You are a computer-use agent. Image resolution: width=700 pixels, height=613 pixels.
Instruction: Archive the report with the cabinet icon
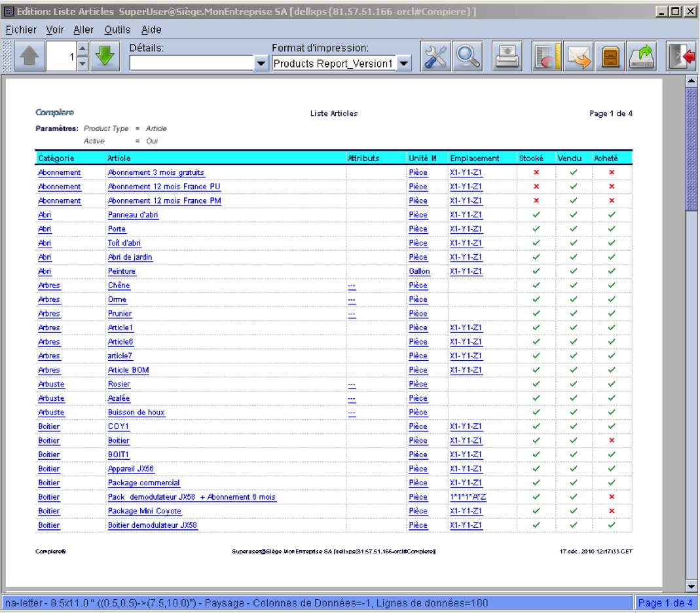pos(610,56)
